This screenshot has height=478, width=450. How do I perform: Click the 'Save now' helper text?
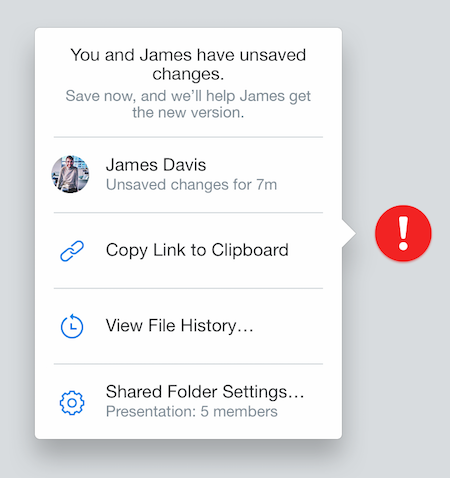(188, 104)
